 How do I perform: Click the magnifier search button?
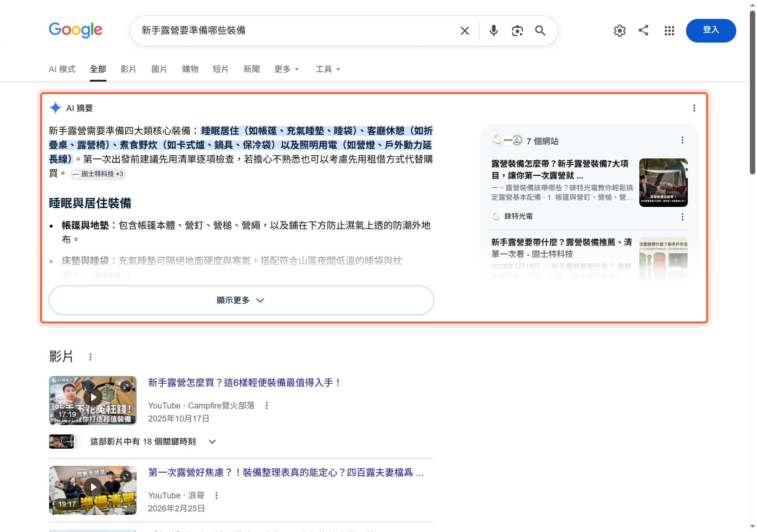(x=540, y=31)
